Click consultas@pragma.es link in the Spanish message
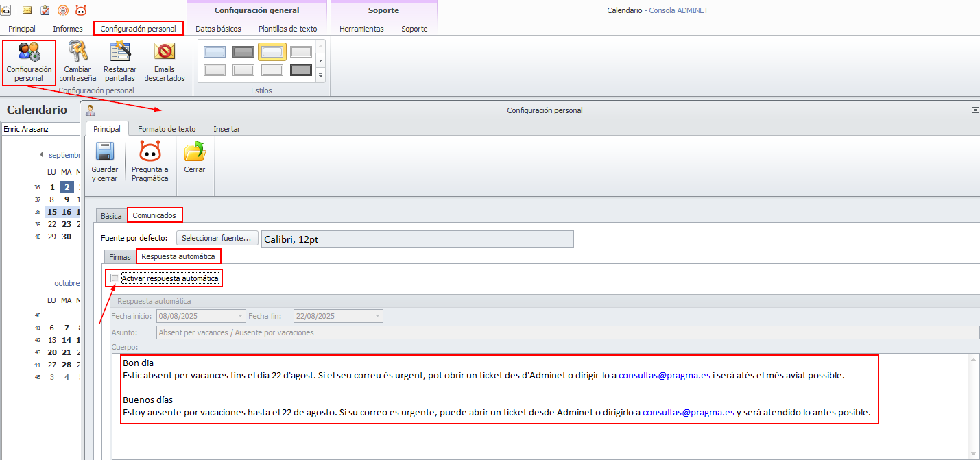This screenshot has height=460, width=980. pyautogui.click(x=689, y=413)
